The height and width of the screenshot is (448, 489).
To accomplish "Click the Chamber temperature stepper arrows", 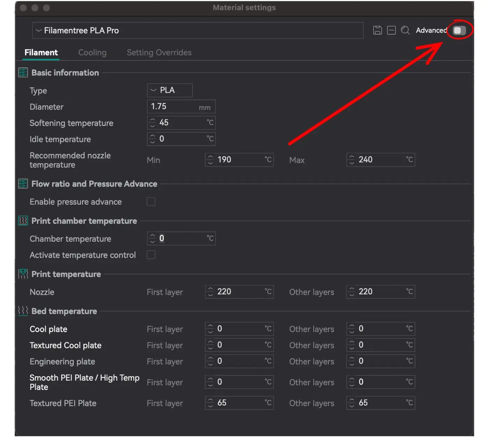I will tap(152, 238).
